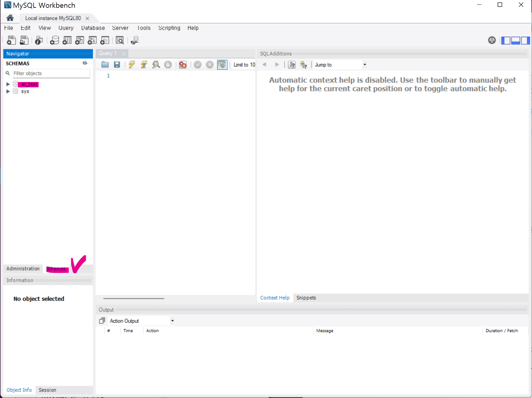Close the Local instance MySQL80 tab

(87, 18)
